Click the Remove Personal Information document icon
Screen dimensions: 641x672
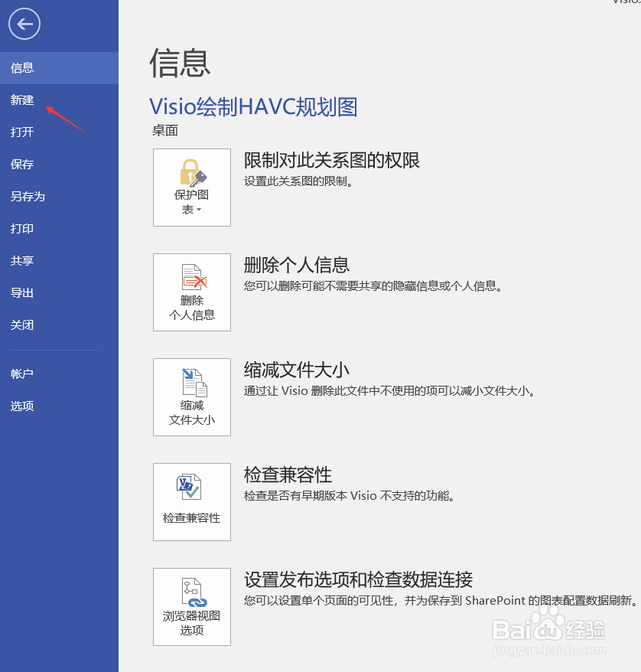pos(194,277)
